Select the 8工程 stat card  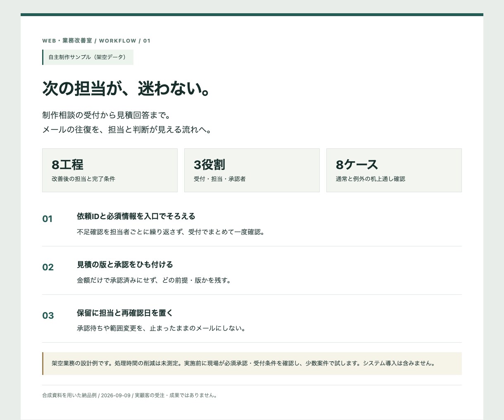pos(110,170)
